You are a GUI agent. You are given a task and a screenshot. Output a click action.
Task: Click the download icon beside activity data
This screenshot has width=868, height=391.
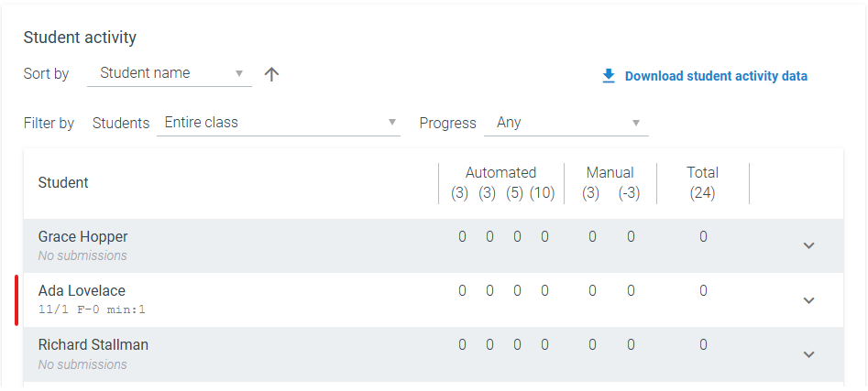coord(609,76)
